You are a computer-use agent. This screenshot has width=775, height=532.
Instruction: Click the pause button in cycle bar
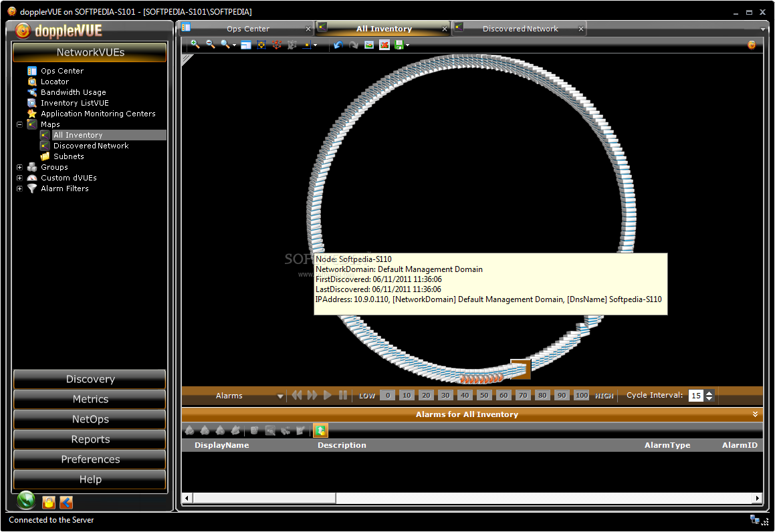[342, 395]
